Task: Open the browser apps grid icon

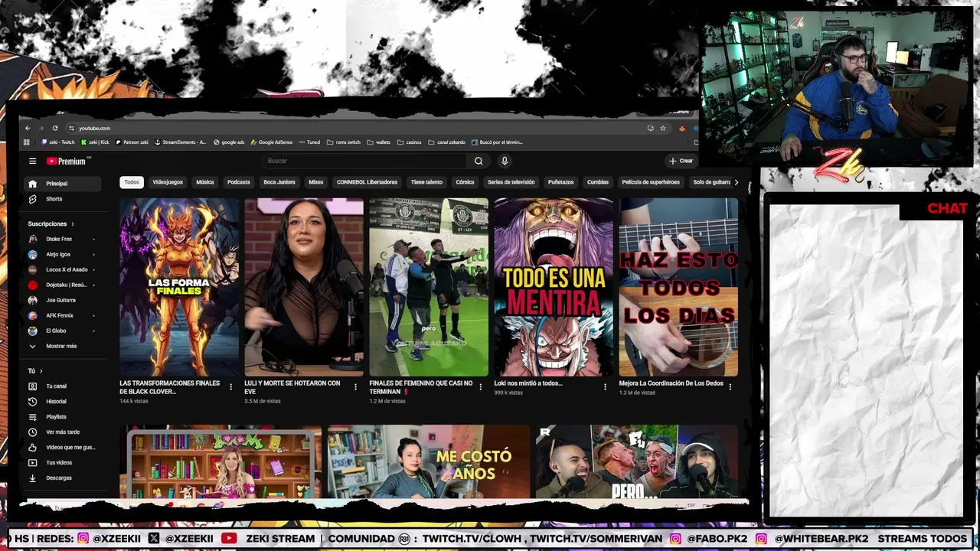Action: point(27,142)
